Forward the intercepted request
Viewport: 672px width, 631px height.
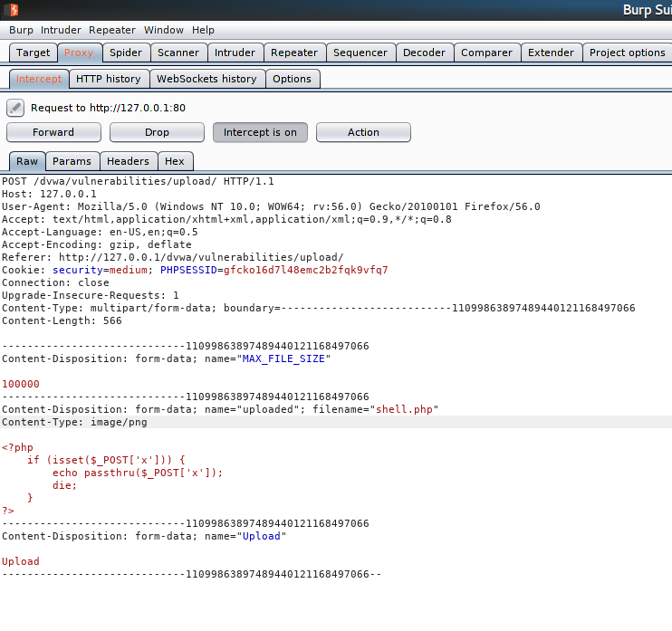53,132
